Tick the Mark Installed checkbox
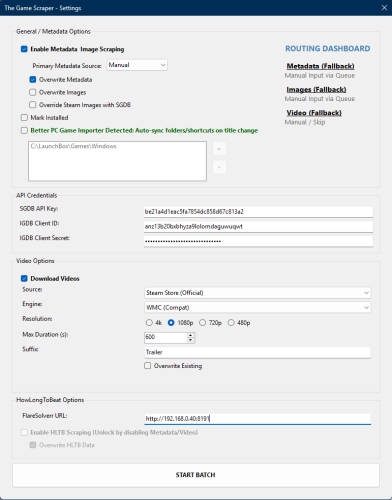Image resolution: width=392 pixels, height=500 pixels. [x=24, y=118]
